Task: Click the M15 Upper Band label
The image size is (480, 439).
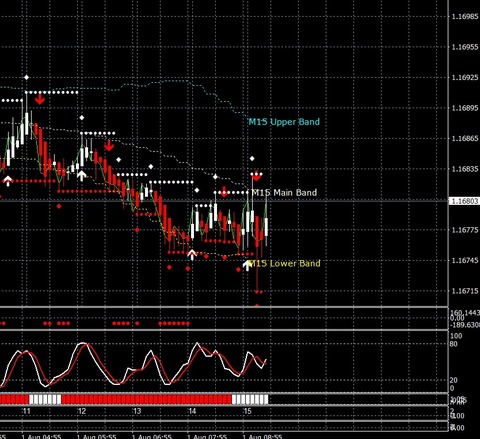Action: pos(284,122)
